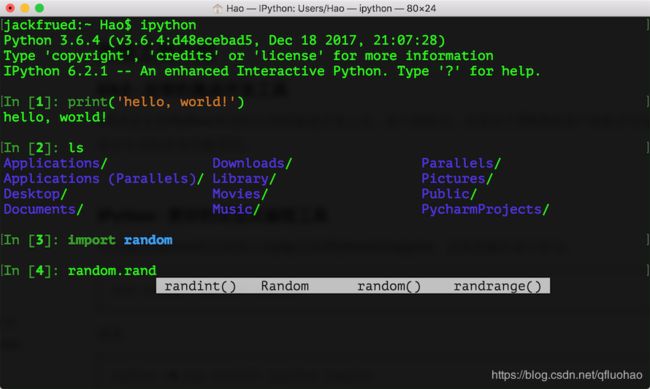Image resolution: width=650 pixels, height=389 pixels.
Task: Click the Applications/ directory entry
Action: (x=56, y=163)
